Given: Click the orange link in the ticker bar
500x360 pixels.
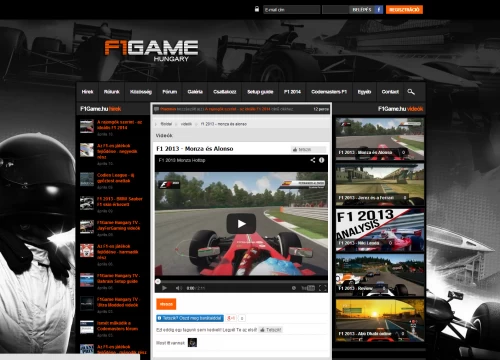Looking at the screenshot, I should pos(237,109).
